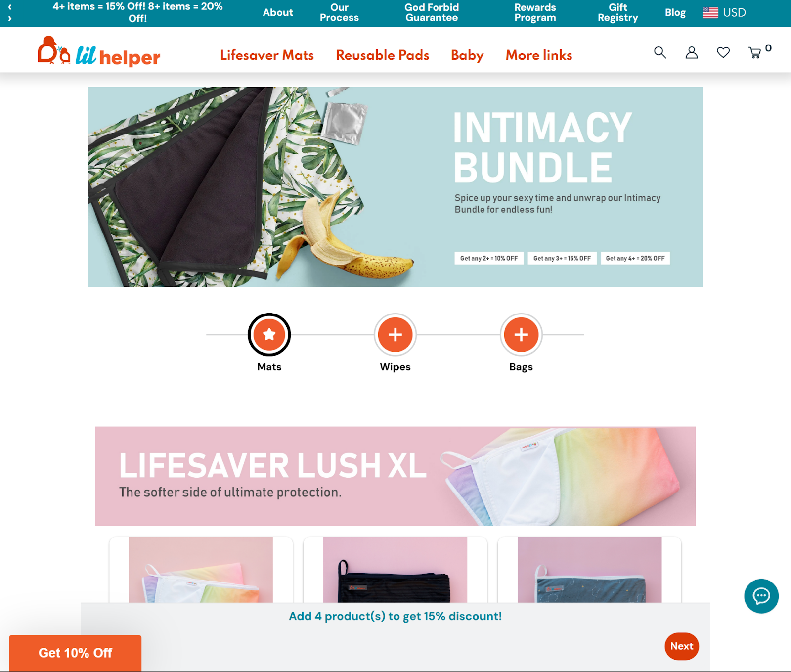Select the Bags plus step
The image size is (791, 672).
tap(521, 335)
